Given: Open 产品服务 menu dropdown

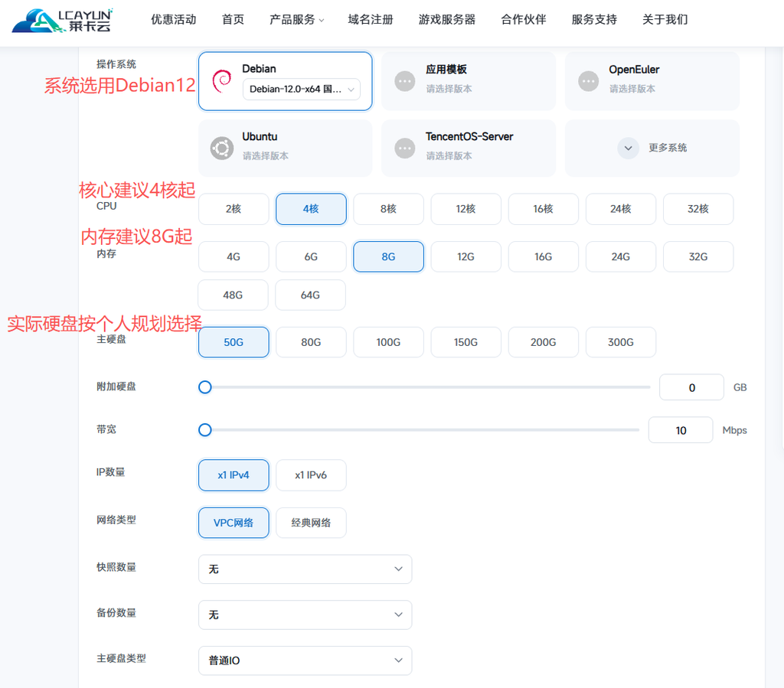Looking at the screenshot, I should 297,19.
